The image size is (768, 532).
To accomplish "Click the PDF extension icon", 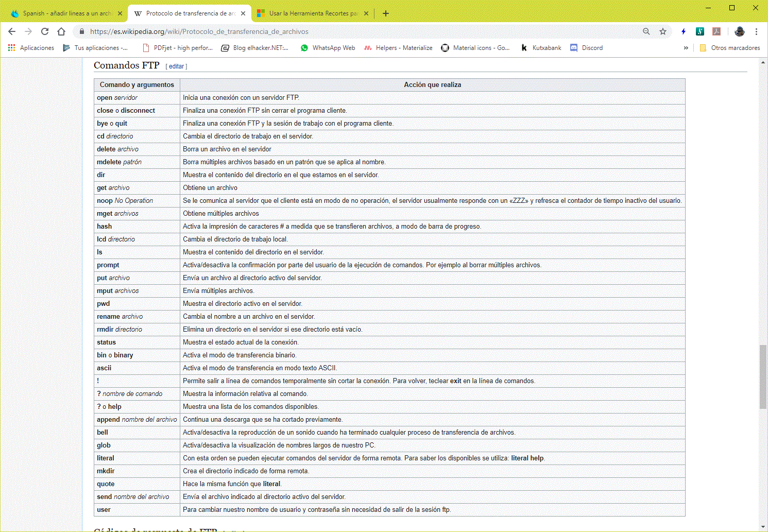I will pos(716,31).
